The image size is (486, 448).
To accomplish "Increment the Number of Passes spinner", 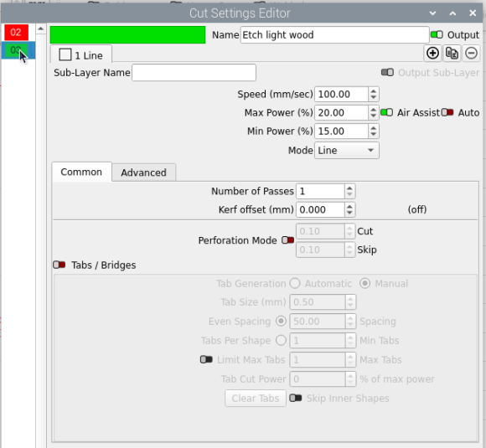I will coord(349,188).
